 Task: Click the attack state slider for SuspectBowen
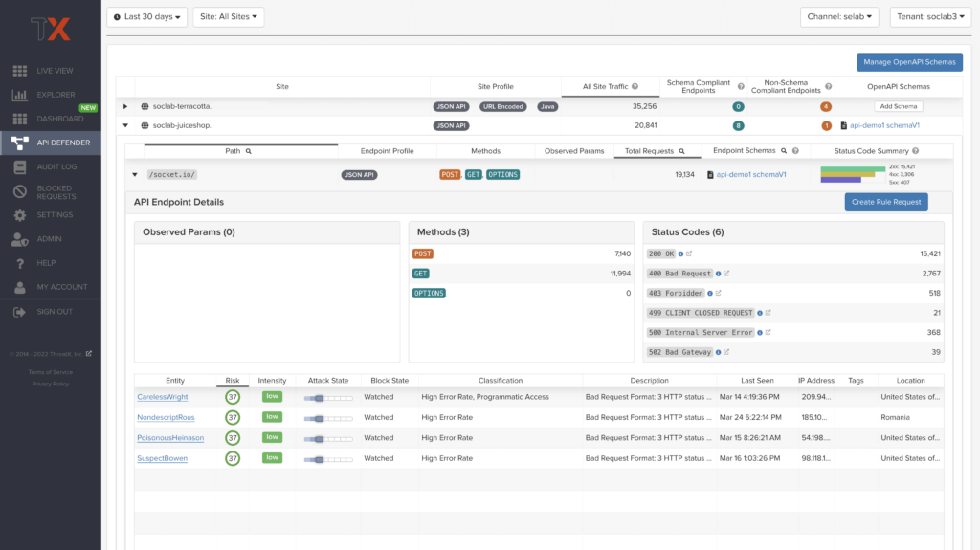328,460
